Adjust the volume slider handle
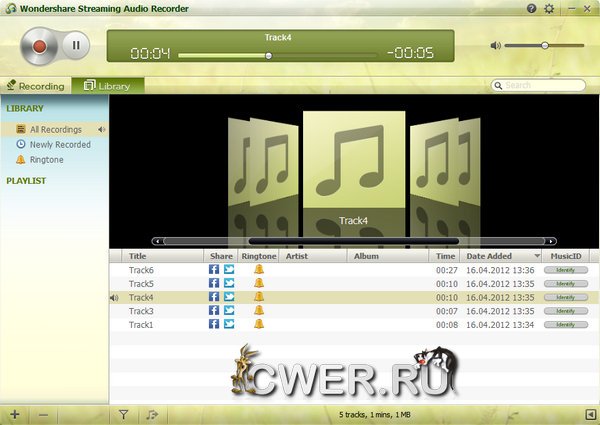This screenshot has width=600, height=425. point(545,46)
